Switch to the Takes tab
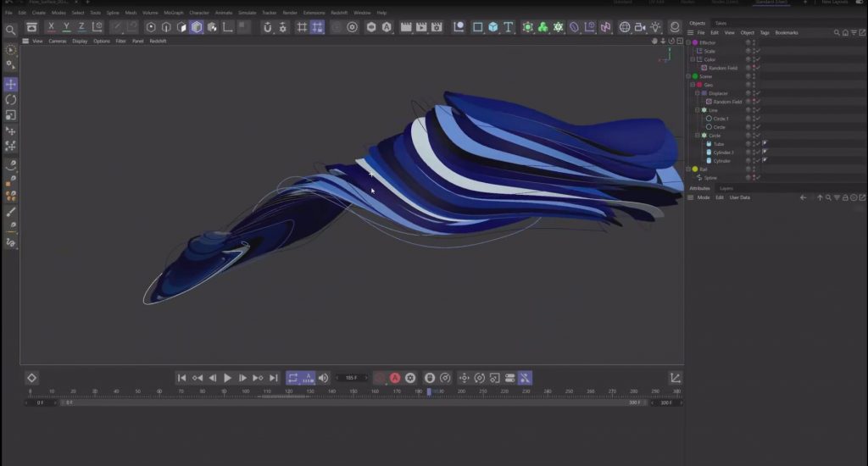This screenshot has width=868, height=466. pos(721,23)
